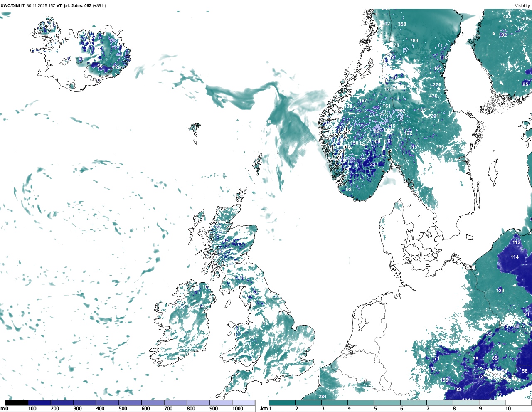Click visibility value 165 in Sweden

438,68
